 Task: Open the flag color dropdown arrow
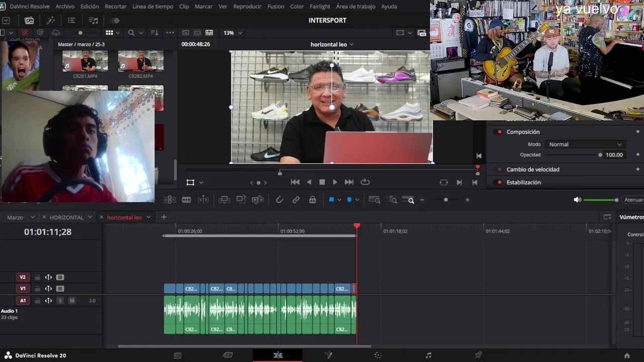click(339, 200)
